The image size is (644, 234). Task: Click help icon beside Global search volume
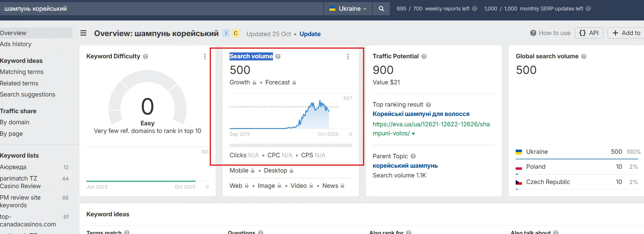coord(584,56)
